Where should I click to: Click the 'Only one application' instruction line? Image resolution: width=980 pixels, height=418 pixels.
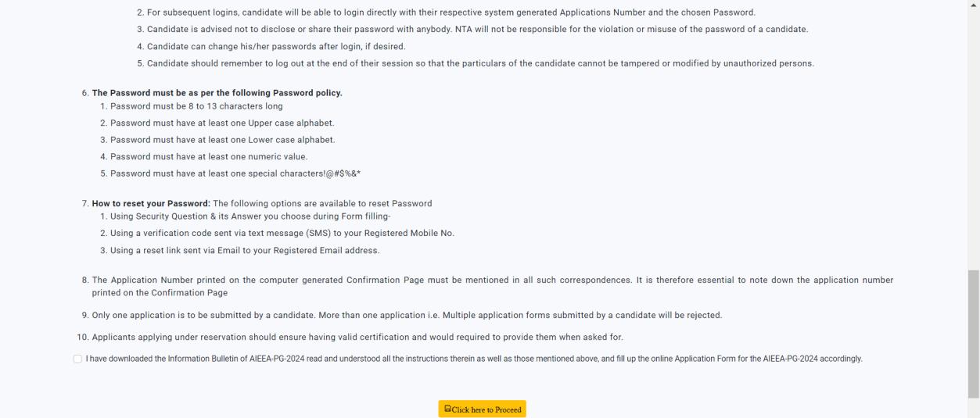(407, 315)
